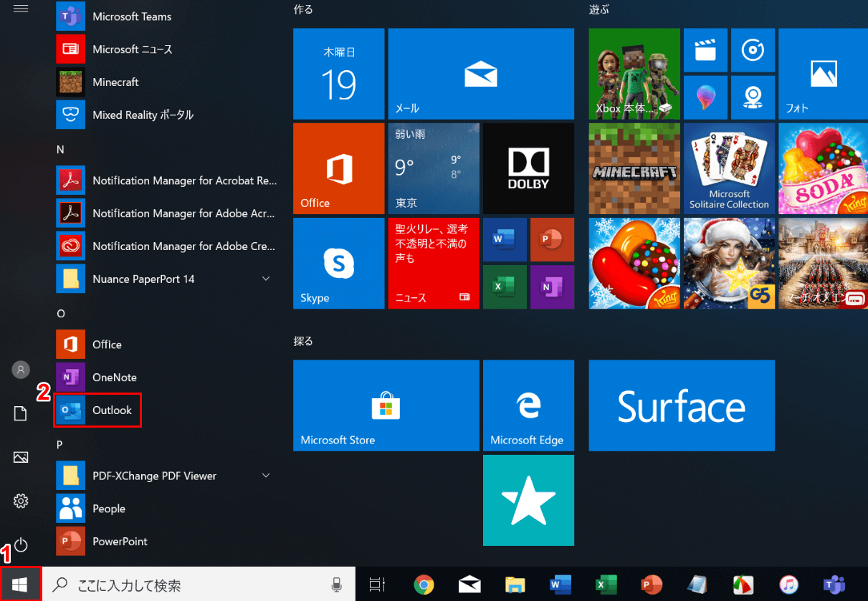This screenshot has height=601, width=868.
Task: Open Outlook from the app list
Action: (x=97, y=410)
